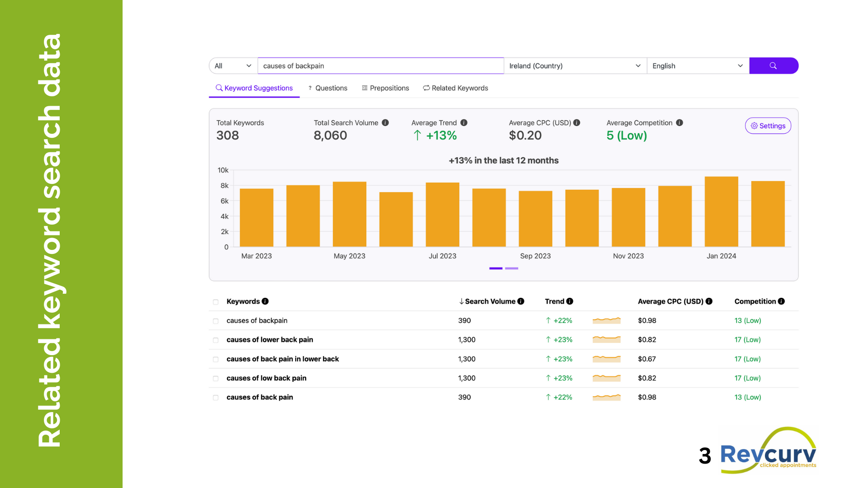The height and width of the screenshot is (488, 868).
Task: Open the English language dropdown
Action: point(697,66)
